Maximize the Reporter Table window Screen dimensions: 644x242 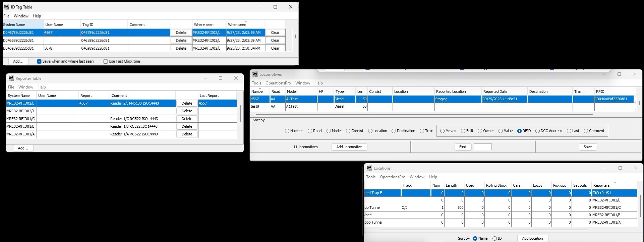[x=221, y=78]
